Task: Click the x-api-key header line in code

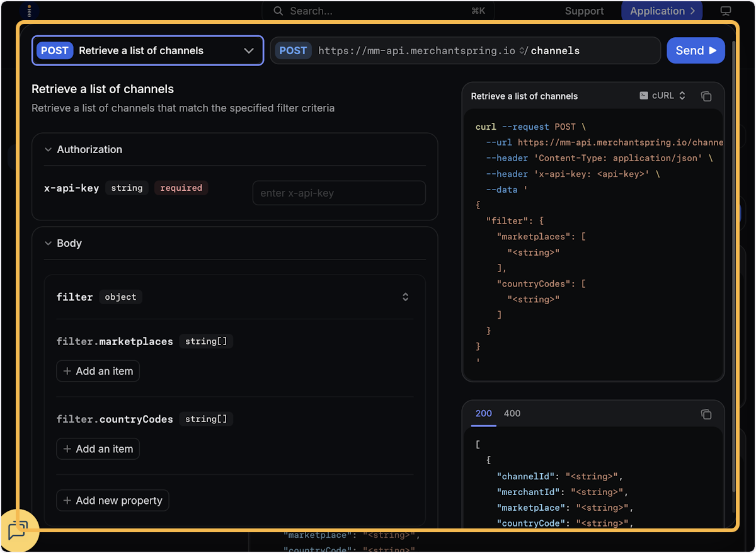Action: click(573, 174)
